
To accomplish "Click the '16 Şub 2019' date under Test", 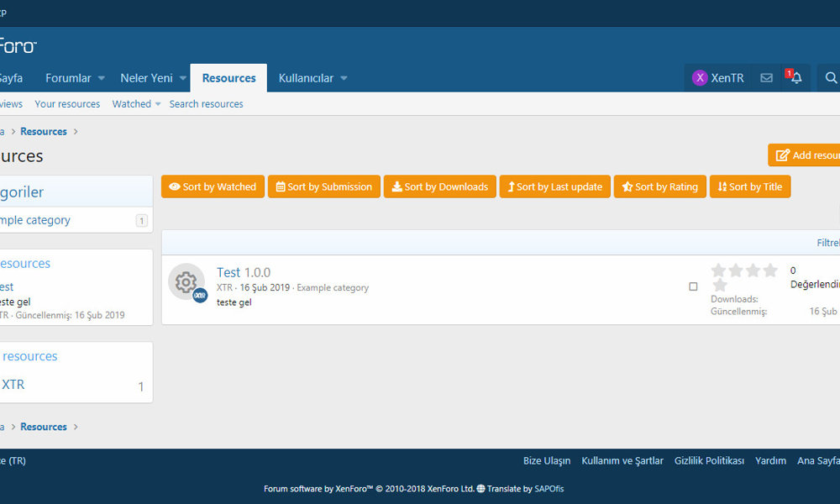I will [x=265, y=287].
